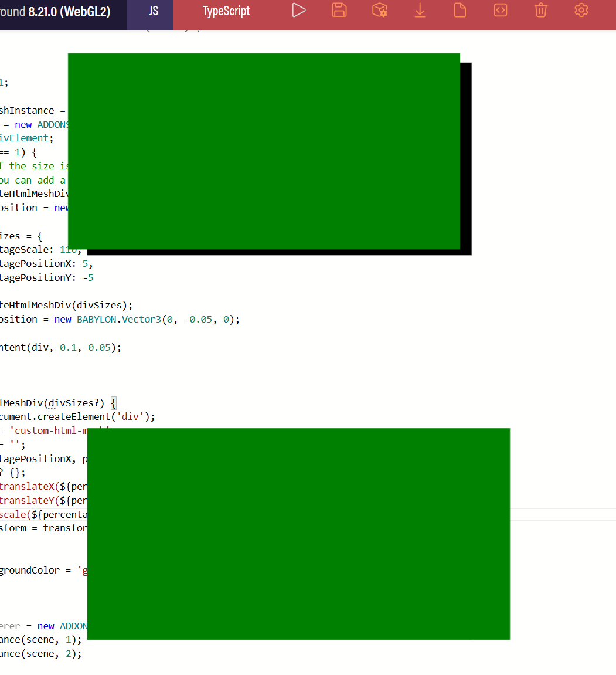Click the code text 'teHtmlMeshDiv(divSizes);'
This screenshot has height=675, width=616.
click(x=66, y=305)
